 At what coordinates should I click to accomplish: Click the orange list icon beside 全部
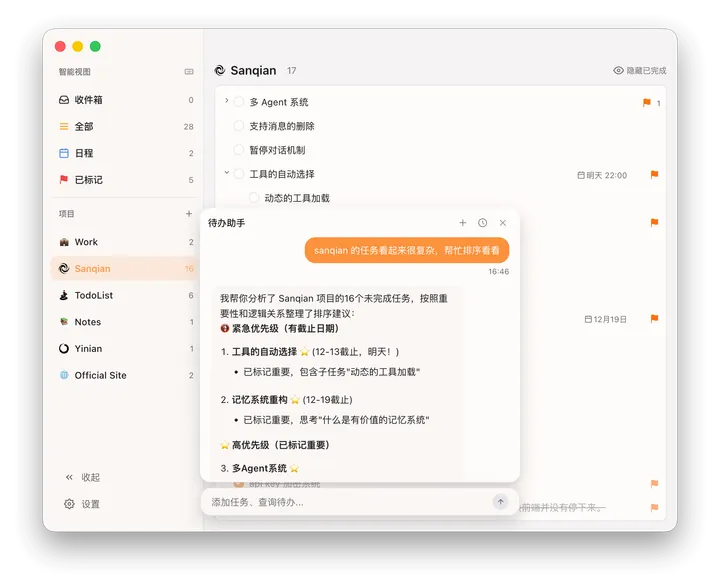point(64,126)
